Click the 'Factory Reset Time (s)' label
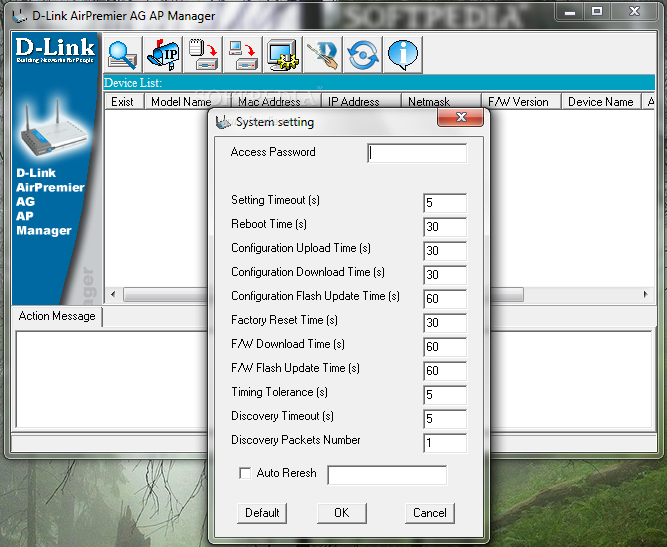The width and height of the screenshot is (667, 547). click(x=284, y=320)
